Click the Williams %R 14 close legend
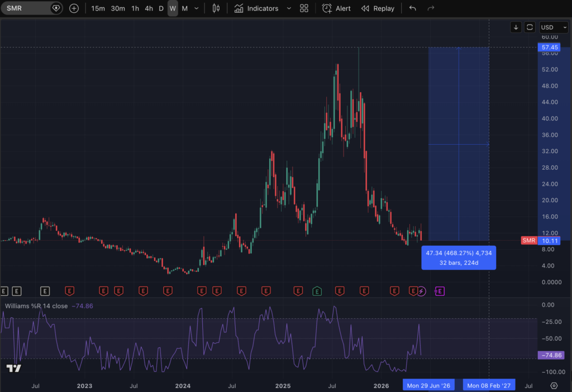572x392 pixels. 36,306
